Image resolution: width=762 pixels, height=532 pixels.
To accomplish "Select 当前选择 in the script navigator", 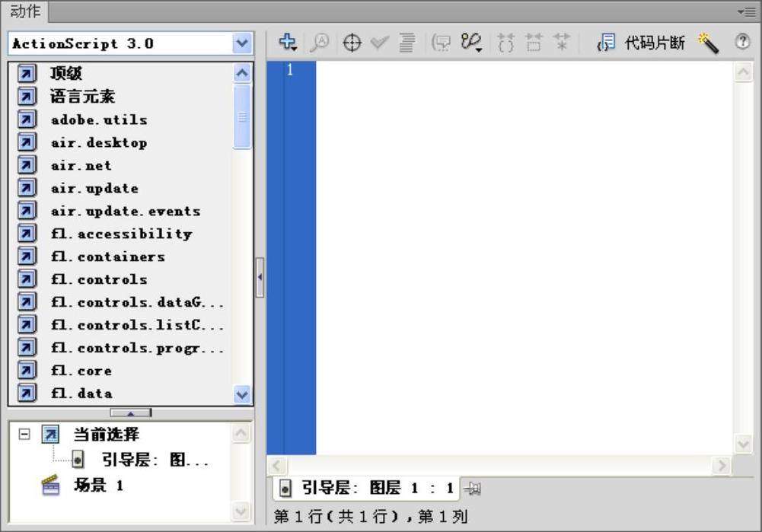I will click(x=107, y=434).
